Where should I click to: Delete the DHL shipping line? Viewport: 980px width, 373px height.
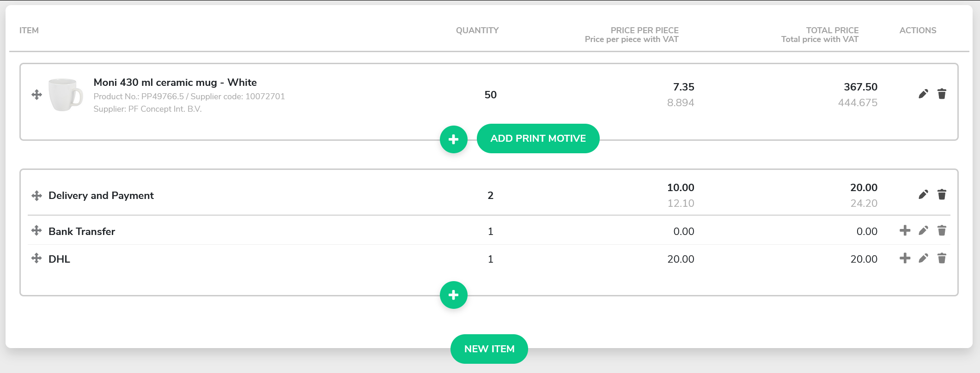(x=942, y=258)
